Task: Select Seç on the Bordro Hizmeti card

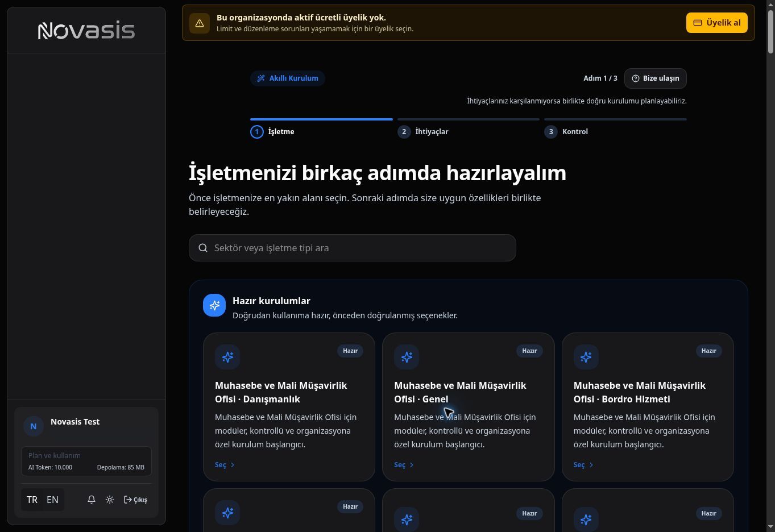Action: [584, 465]
